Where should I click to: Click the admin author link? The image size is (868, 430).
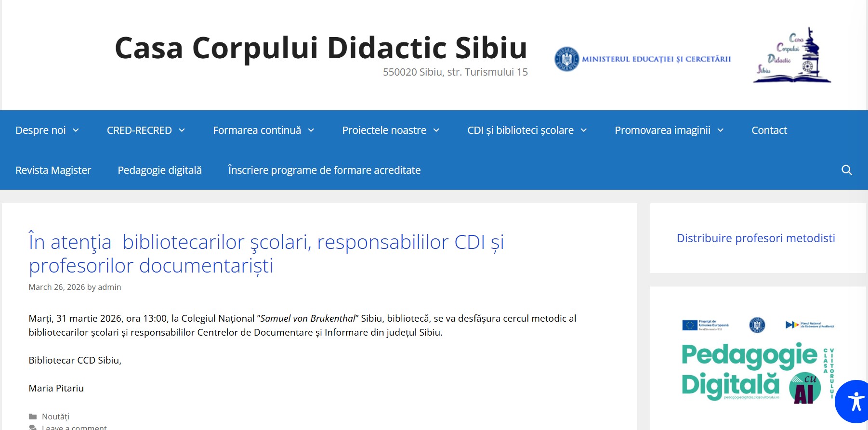click(x=109, y=287)
